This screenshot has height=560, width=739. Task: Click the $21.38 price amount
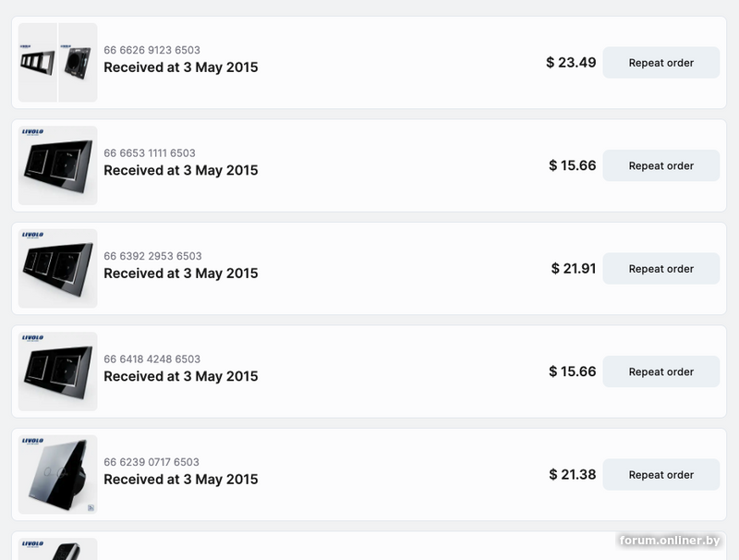click(572, 475)
